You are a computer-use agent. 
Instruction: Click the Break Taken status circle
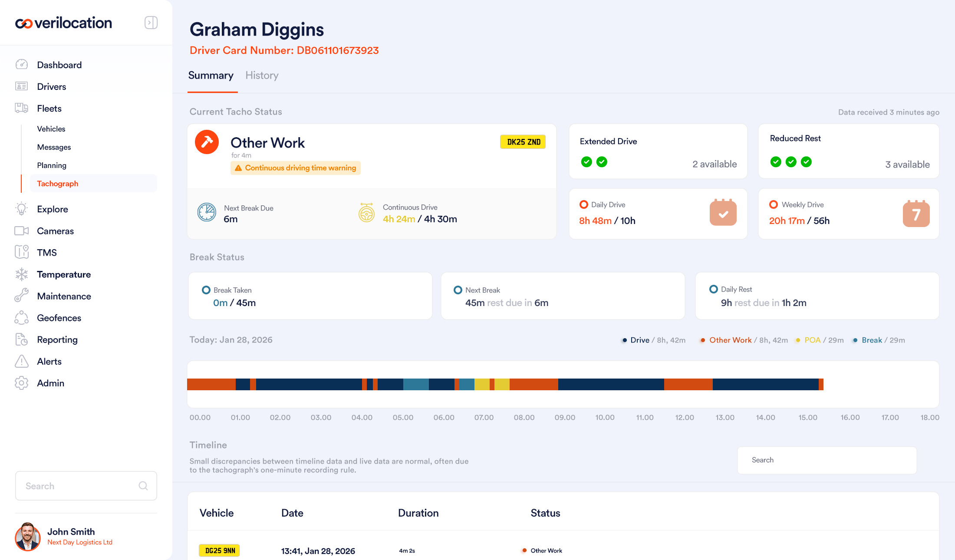206,290
